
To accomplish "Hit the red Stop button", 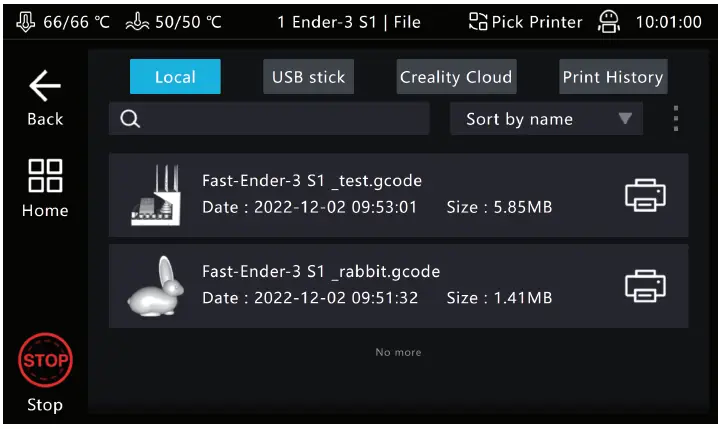I will coord(45,360).
